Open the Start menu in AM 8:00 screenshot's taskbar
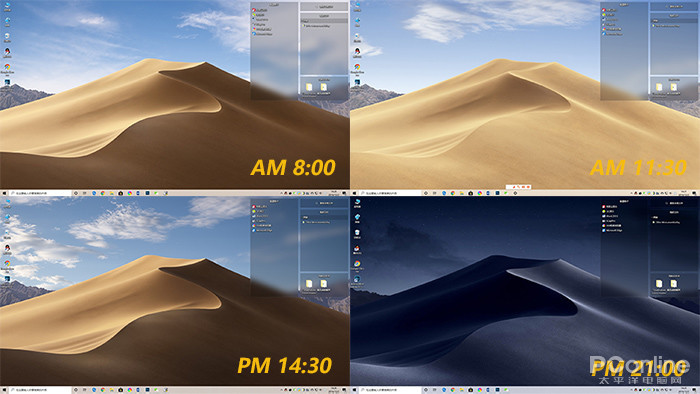This screenshot has width=700, height=394. [4, 193]
